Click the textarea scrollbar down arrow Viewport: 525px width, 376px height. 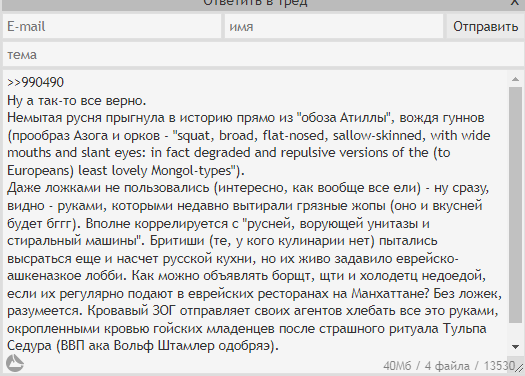point(516,347)
